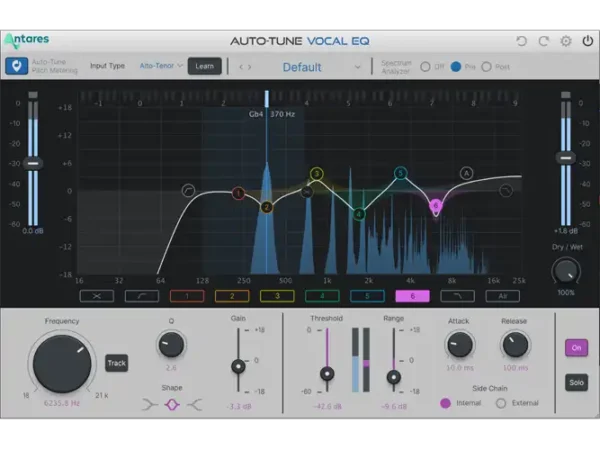Toggle band On button
Image resolution: width=600 pixels, height=450 pixels.
tap(576, 348)
